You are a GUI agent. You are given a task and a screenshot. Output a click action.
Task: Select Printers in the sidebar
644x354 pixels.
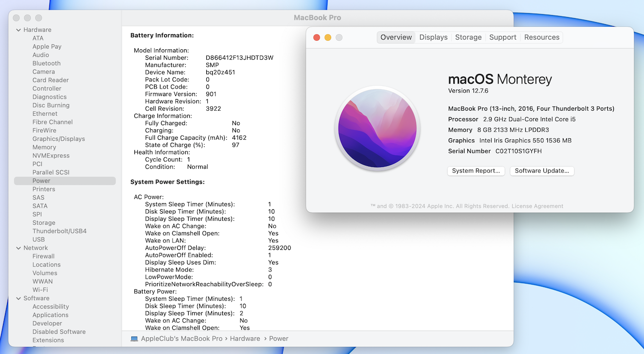(44, 189)
